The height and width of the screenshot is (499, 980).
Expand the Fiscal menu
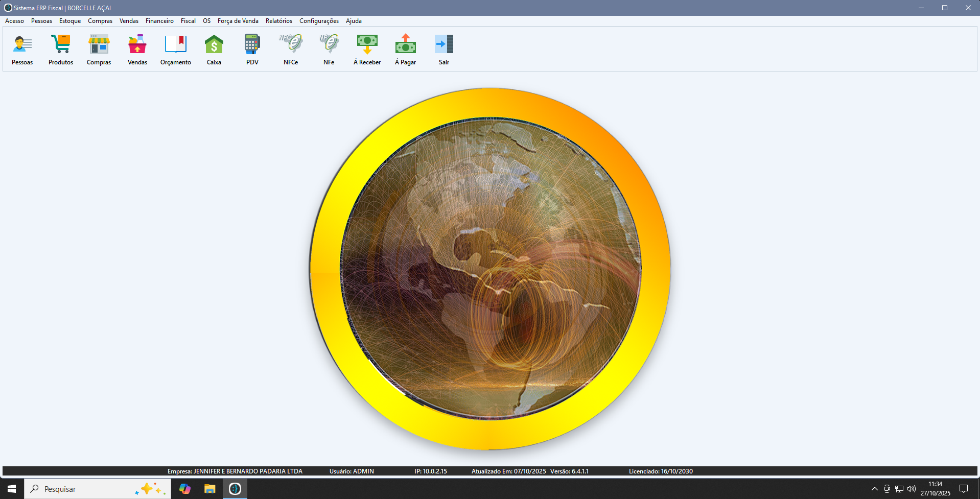pyautogui.click(x=188, y=21)
